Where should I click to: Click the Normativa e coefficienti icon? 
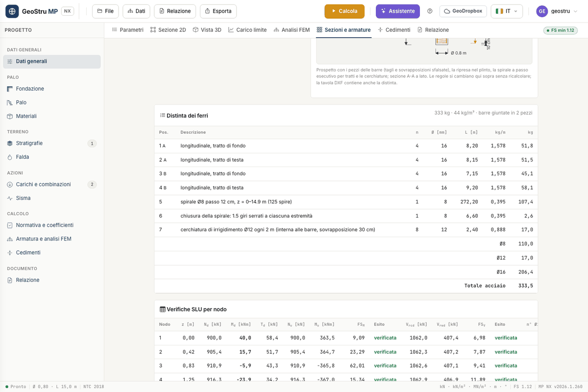pos(10,225)
